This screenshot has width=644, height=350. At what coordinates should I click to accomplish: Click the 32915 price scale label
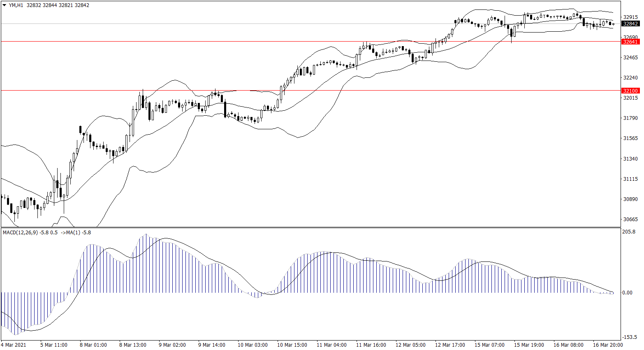[x=630, y=17]
